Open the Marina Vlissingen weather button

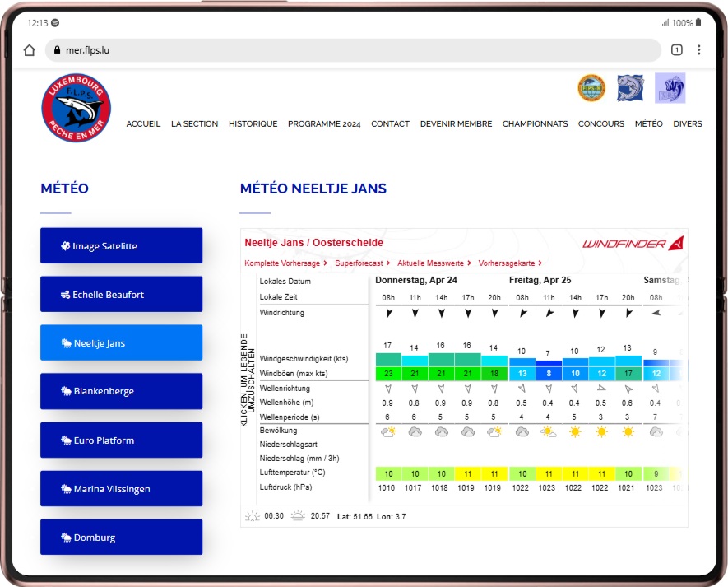coord(121,489)
